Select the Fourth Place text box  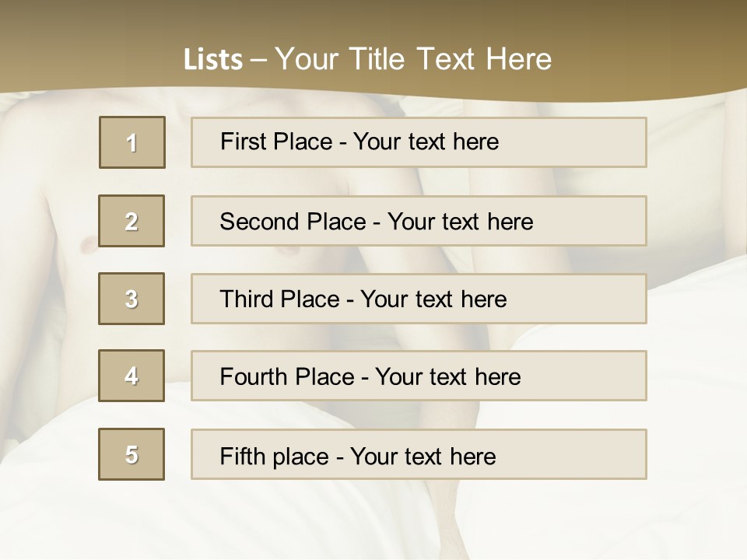pos(419,376)
